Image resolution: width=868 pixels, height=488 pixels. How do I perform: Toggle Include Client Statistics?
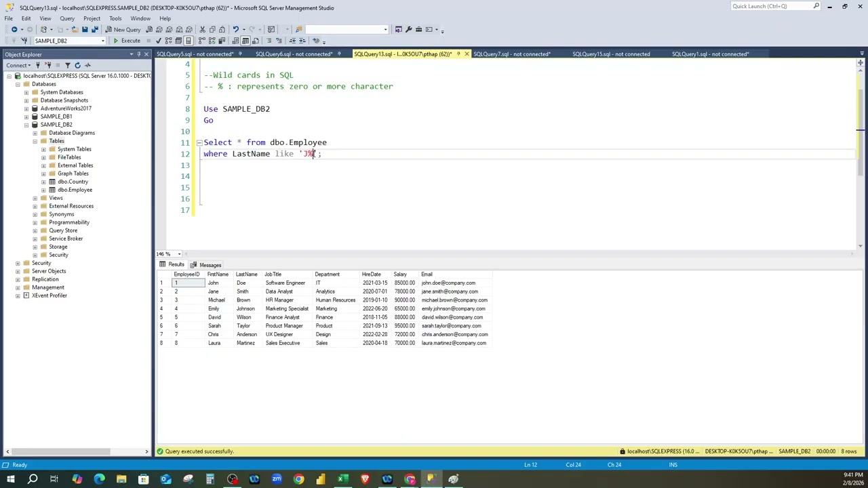point(222,41)
